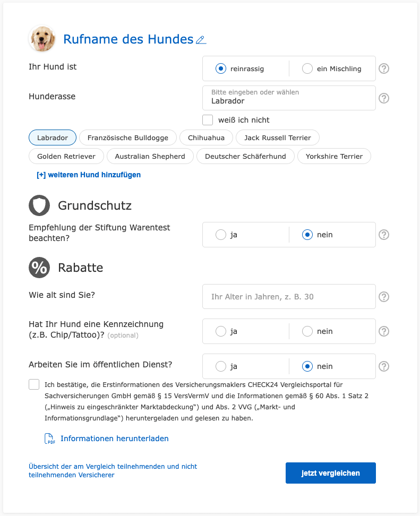Click the 'jetzt vergleichen' button
Viewport: 420px width, 516px height.
(330, 472)
